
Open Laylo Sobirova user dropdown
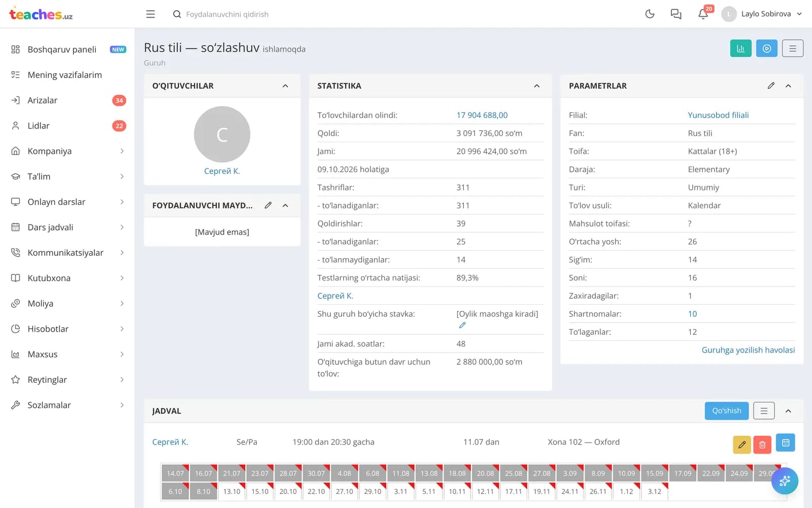click(762, 14)
